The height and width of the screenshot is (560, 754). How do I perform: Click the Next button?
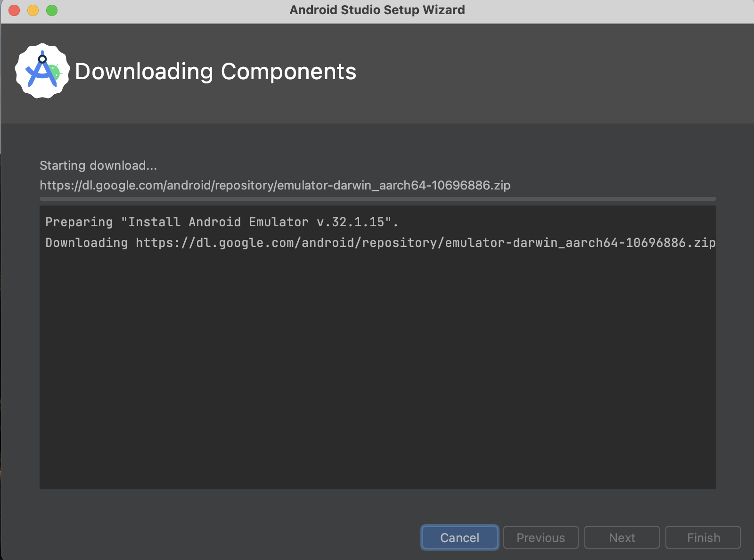coord(622,537)
